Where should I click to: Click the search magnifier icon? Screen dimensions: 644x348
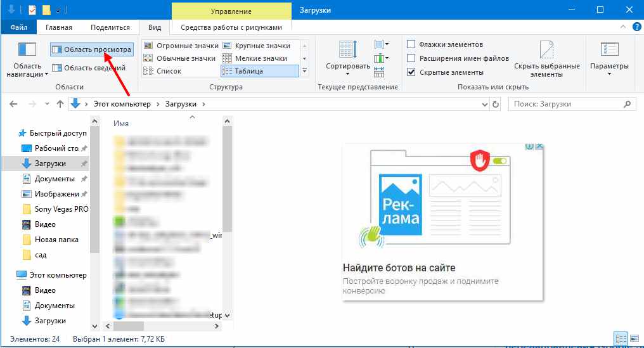click(x=627, y=104)
